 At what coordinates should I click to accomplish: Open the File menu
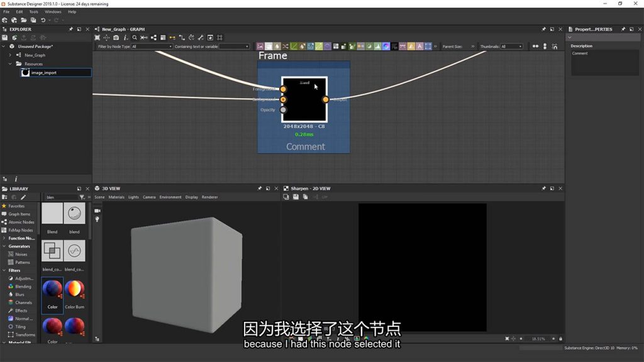[6, 12]
